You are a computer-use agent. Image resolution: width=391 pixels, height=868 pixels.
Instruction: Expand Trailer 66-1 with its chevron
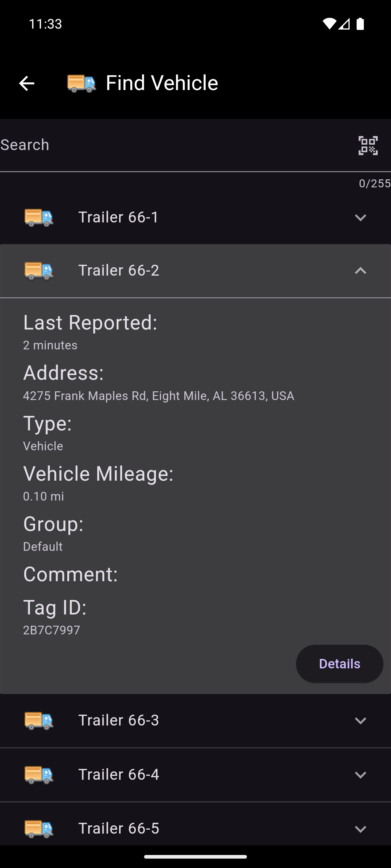point(360,217)
